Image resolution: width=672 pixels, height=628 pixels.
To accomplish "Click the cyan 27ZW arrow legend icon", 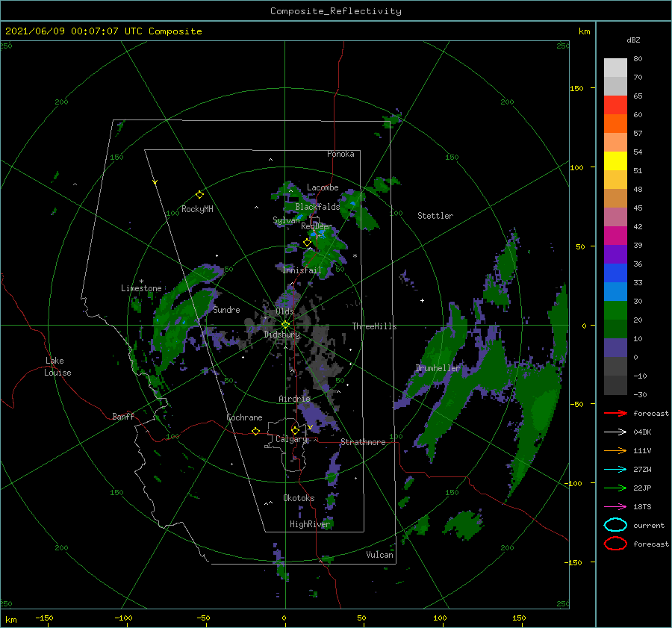I will click(x=615, y=470).
